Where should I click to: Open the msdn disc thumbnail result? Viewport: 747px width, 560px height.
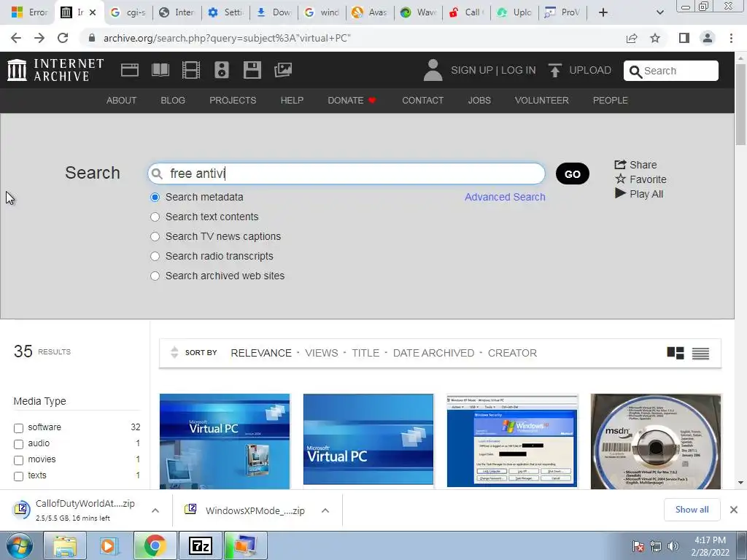click(x=656, y=441)
